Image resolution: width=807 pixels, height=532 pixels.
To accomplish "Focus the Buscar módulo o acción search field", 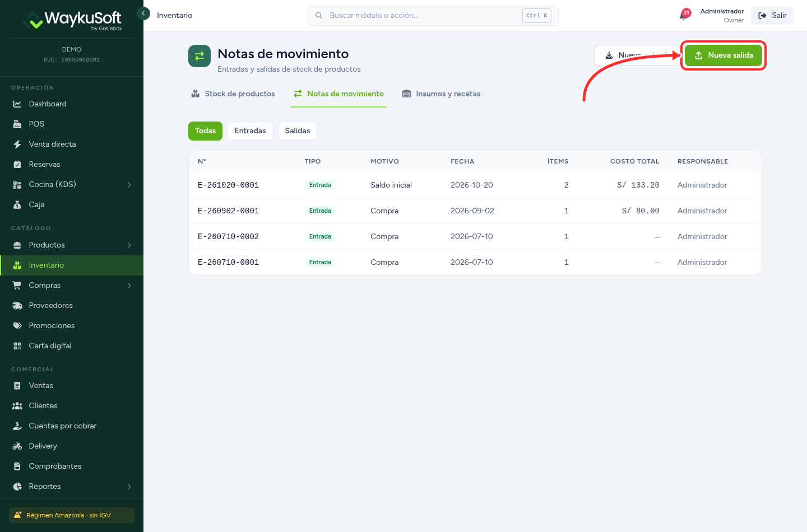I will pos(433,16).
